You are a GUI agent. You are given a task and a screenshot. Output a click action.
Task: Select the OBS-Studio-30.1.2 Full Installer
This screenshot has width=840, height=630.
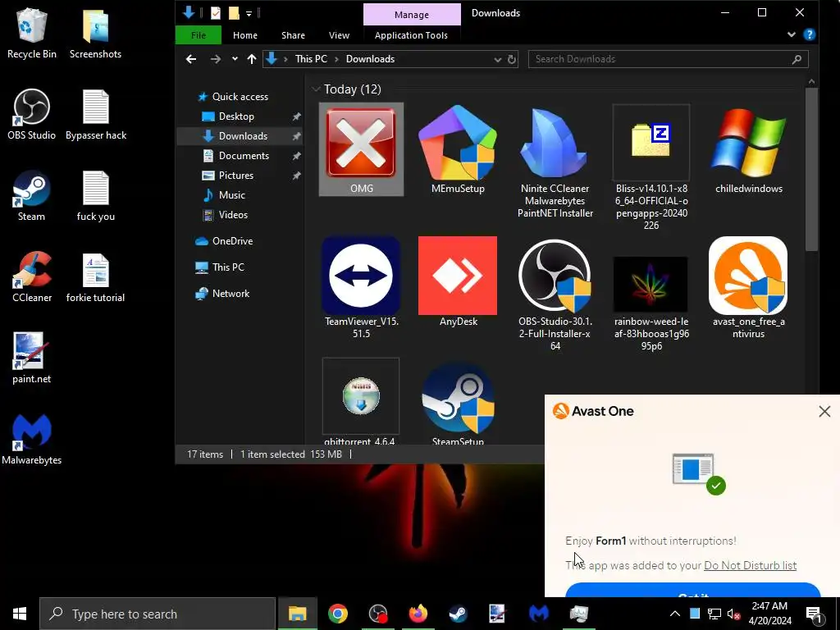click(x=555, y=294)
